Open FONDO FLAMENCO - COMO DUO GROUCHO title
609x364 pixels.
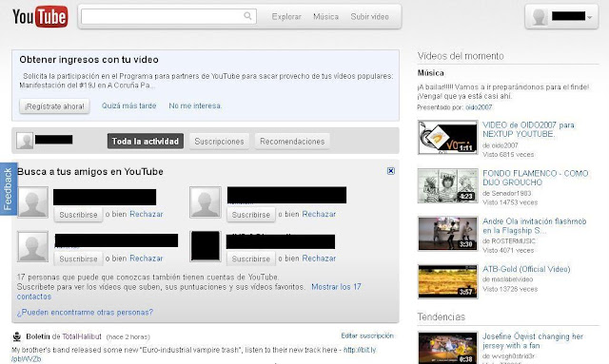pyautogui.click(x=535, y=178)
